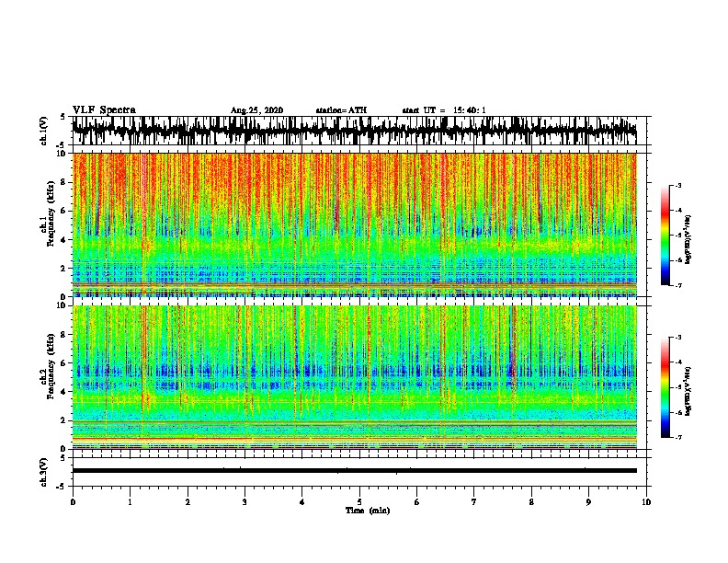728x563 pixels.
Task: Click time axis tick label "10"
Action: pyautogui.click(x=646, y=502)
